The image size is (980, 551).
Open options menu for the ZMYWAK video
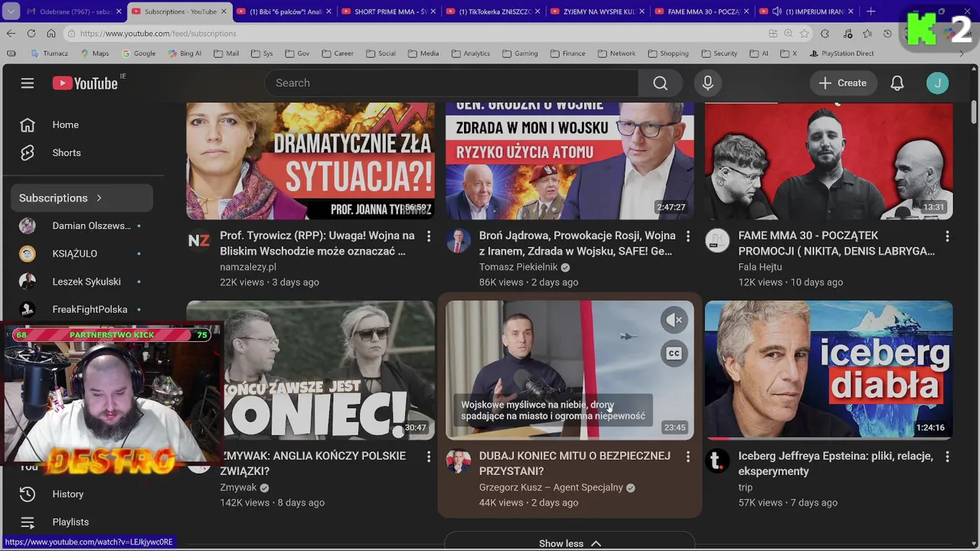[429, 457]
